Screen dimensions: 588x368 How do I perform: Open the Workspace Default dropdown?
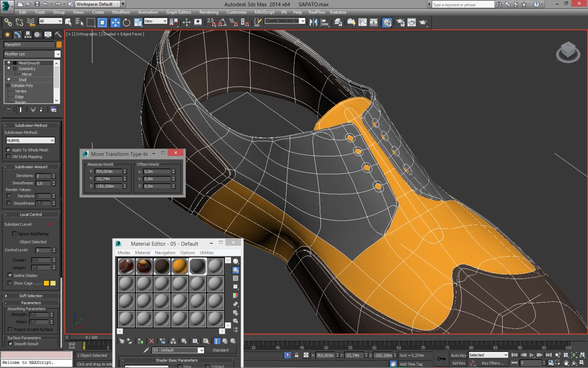click(98, 4)
